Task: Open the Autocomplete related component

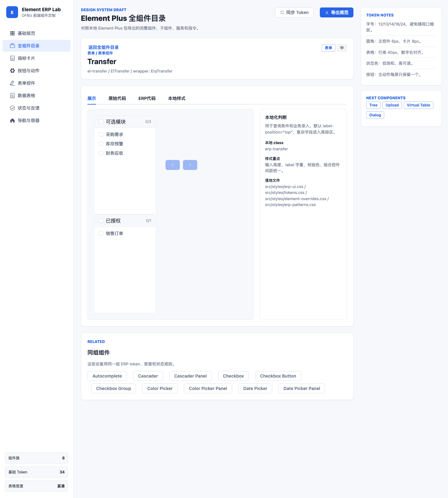Action: point(107,376)
